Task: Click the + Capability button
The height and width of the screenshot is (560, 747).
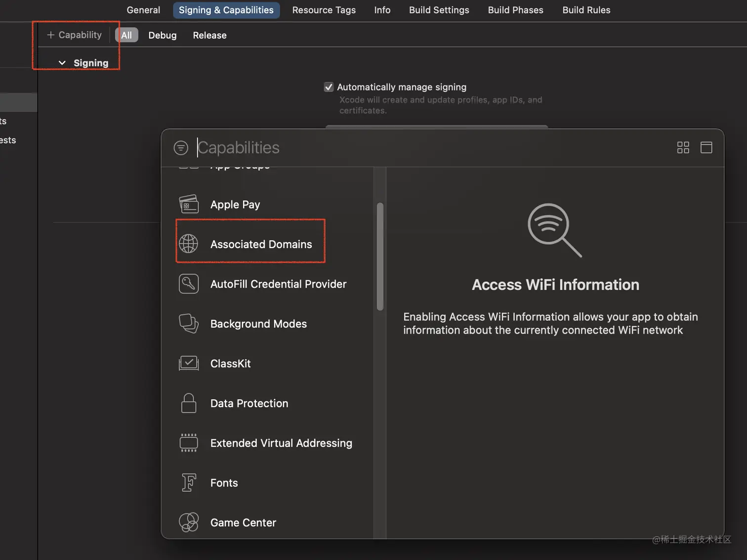Action: coord(74,35)
